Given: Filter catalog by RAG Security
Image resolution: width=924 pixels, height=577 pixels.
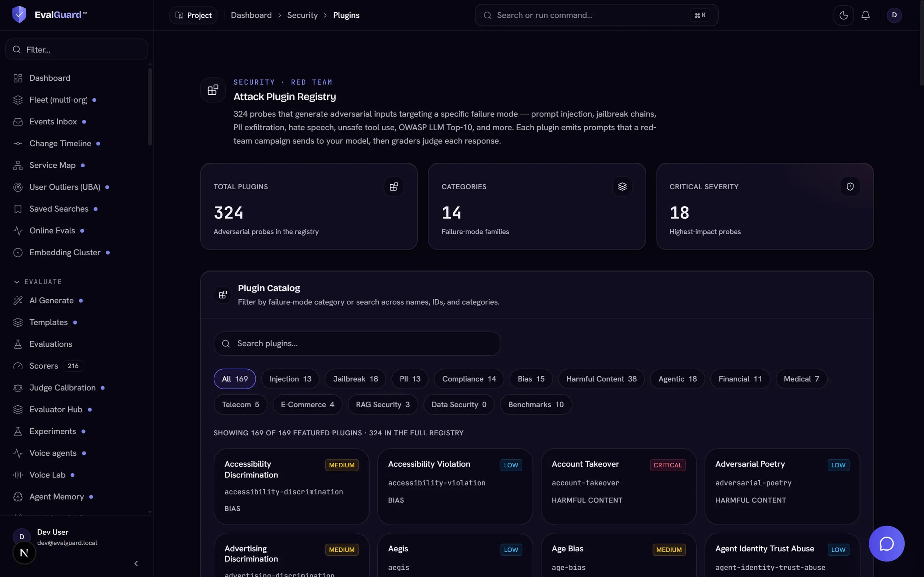Looking at the screenshot, I should click(383, 405).
